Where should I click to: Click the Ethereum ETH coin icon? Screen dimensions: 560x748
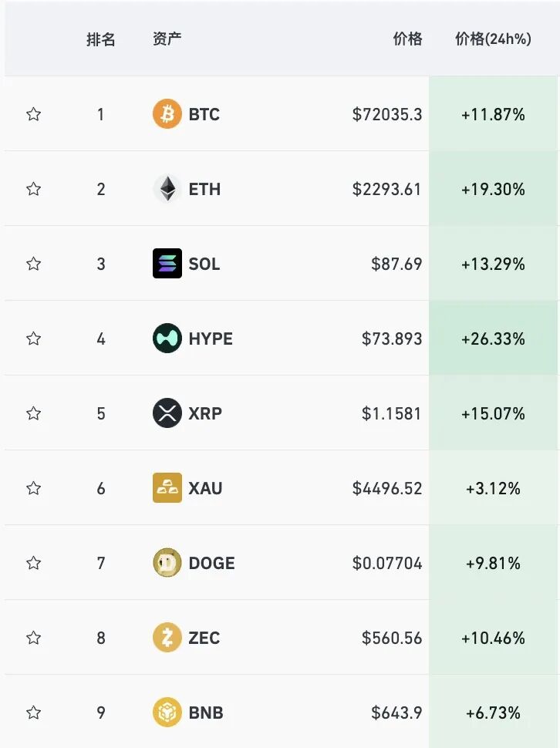(x=167, y=189)
